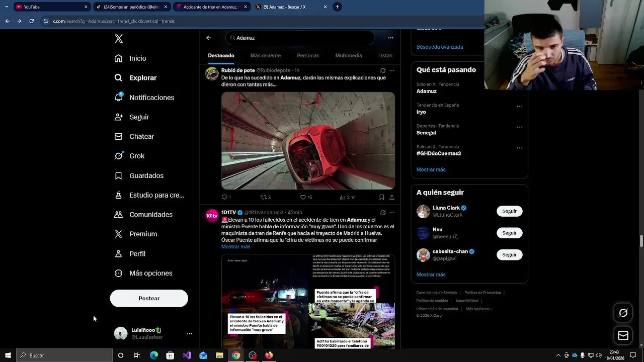
Task: Open Adamuz trend
Action: [x=427, y=91]
